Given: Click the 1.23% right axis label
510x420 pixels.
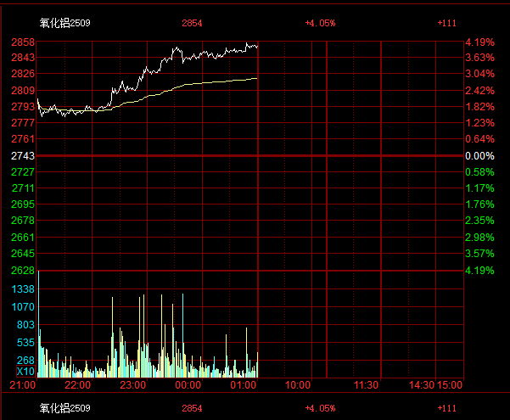Looking at the screenshot, I should 479,123.
